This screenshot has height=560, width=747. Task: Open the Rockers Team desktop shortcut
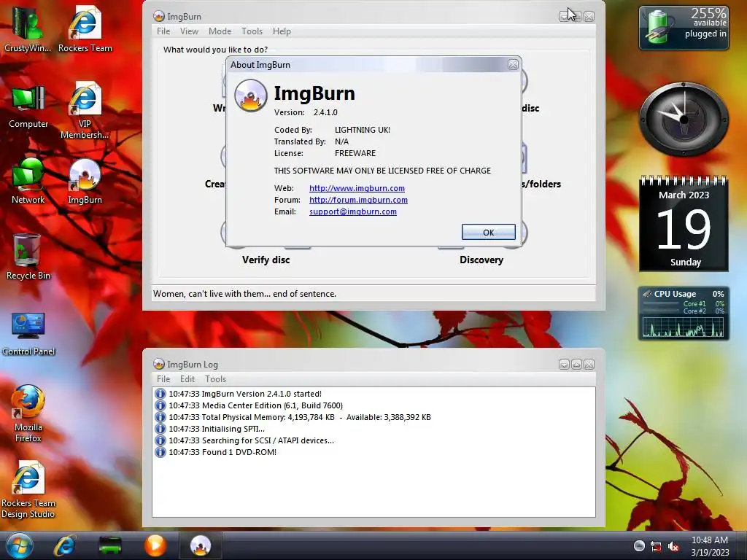coord(85,28)
